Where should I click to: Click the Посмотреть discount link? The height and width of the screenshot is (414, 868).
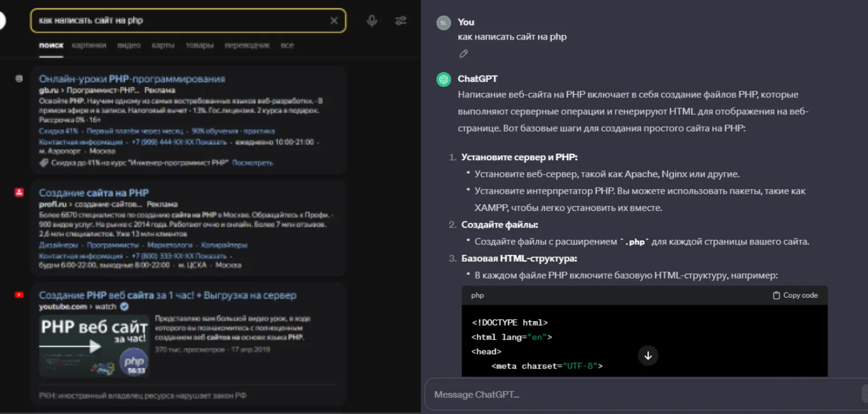point(252,163)
